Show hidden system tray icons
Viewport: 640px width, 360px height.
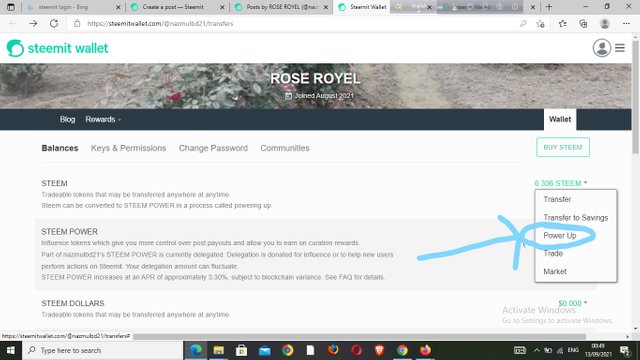point(536,350)
